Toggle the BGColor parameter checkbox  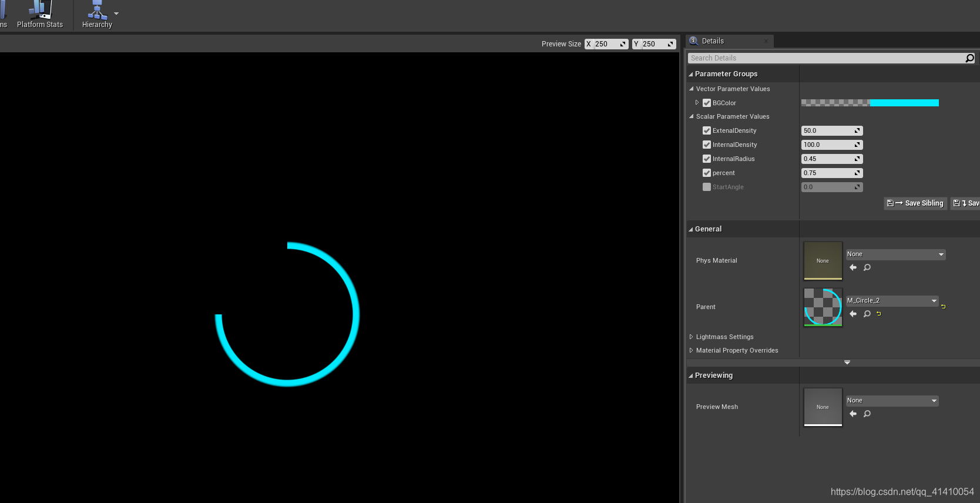[x=707, y=103]
